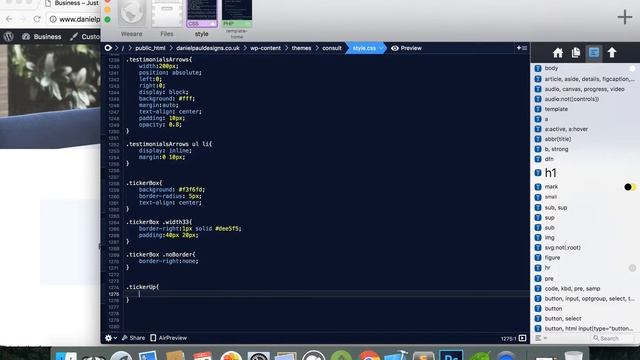
Task: Open the Files pane icon in sidebar
Action: (576, 53)
